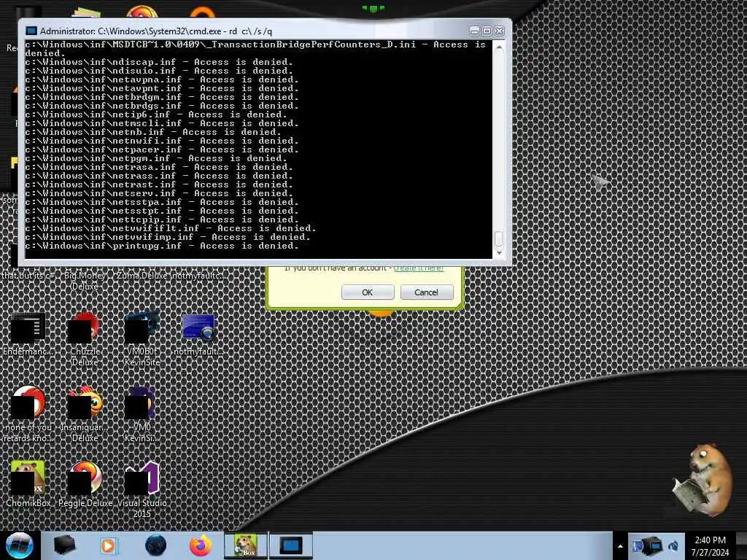The width and height of the screenshot is (747, 560).
Task: Click the 'nettcpip.inf - Access is denied.' line
Action: tap(162, 219)
